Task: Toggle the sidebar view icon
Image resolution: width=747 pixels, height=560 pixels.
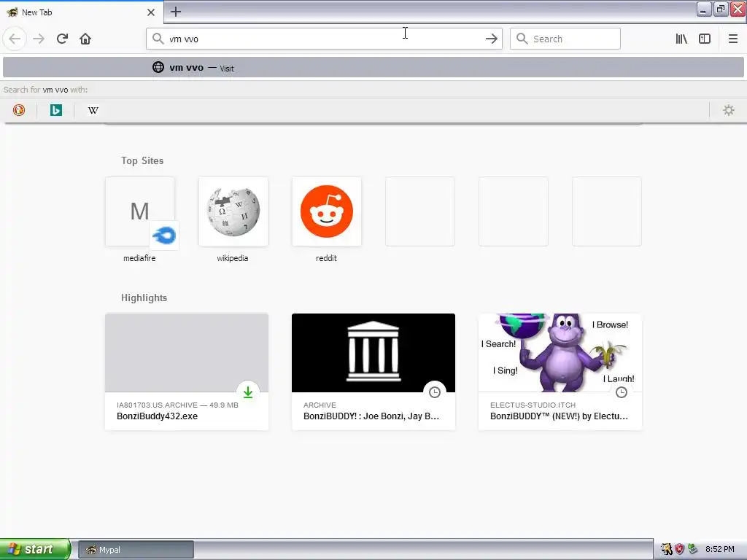Action: click(x=705, y=39)
